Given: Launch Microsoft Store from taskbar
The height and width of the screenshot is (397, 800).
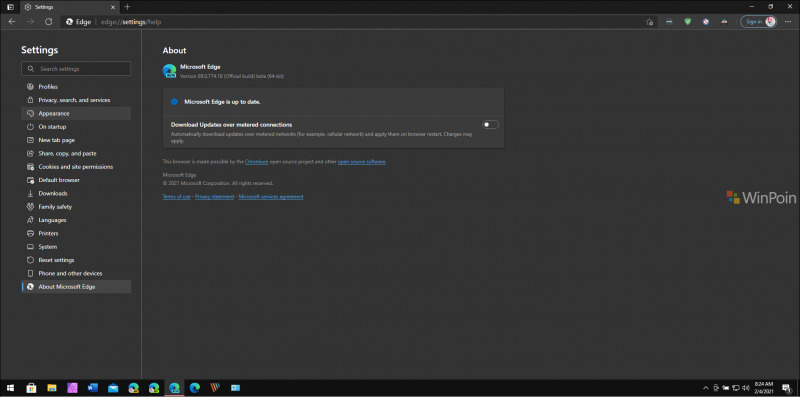Looking at the screenshot, I should point(31,388).
